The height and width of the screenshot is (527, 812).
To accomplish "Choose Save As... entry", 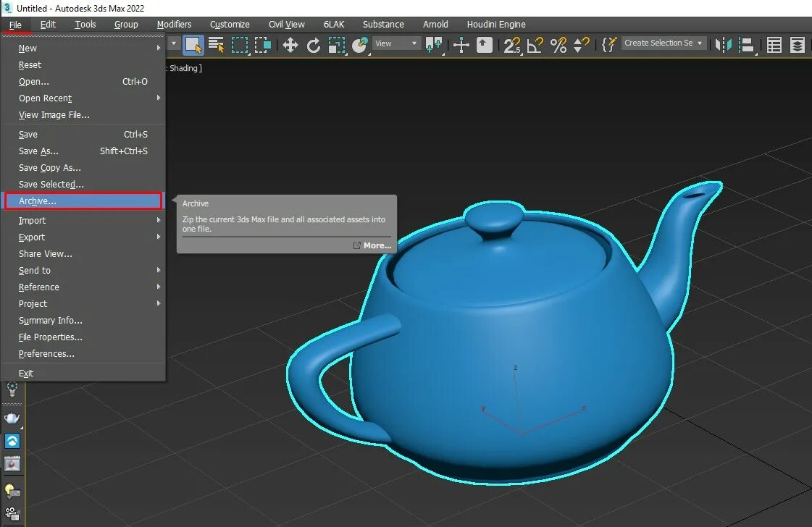I will (83, 151).
